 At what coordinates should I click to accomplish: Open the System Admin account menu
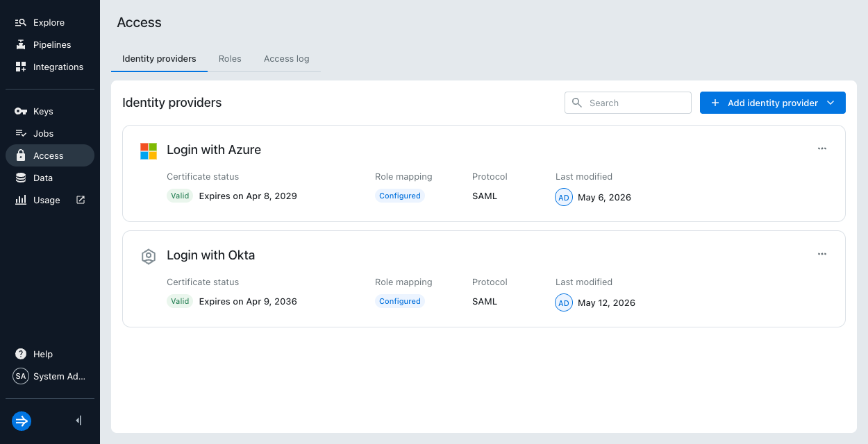pyautogui.click(x=49, y=376)
